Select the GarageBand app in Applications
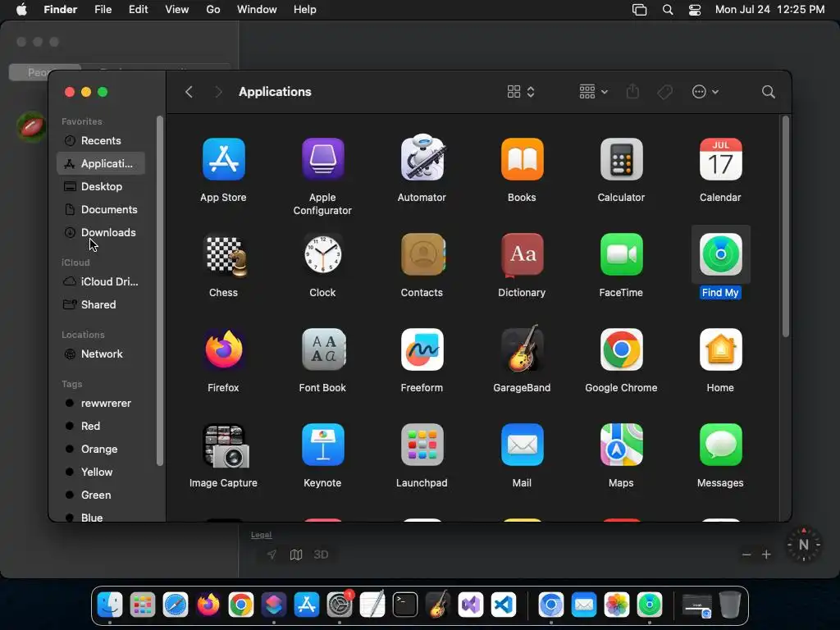The width and height of the screenshot is (840, 630). click(522, 348)
